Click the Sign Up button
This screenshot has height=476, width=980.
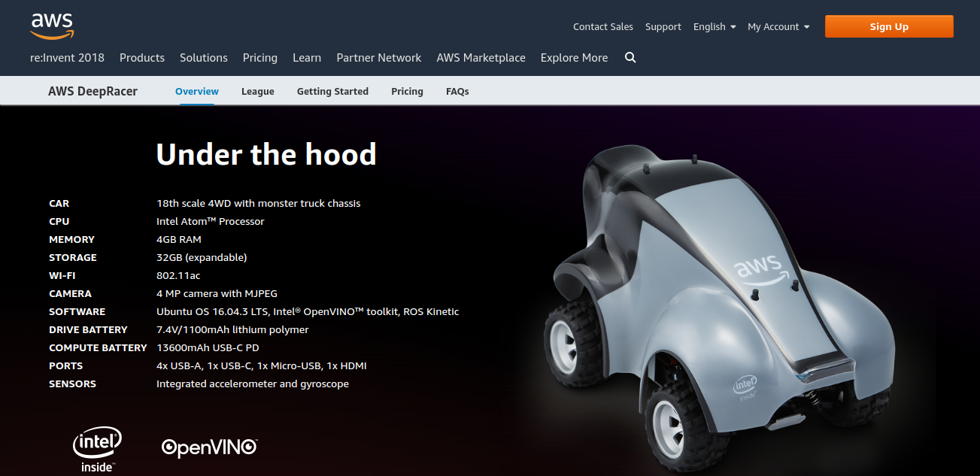[889, 26]
